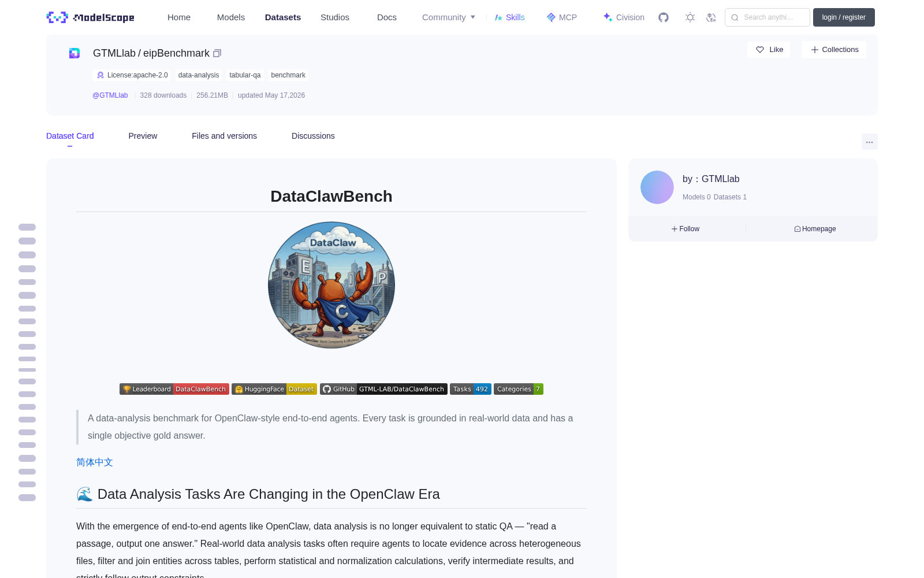Switch to Files and versions tab

[x=224, y=136]
